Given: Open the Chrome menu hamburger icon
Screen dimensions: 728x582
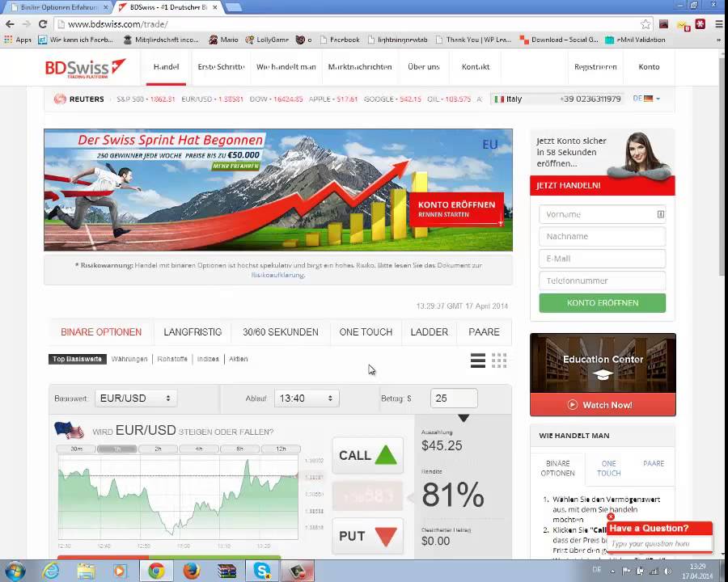Looking at the screenshot, I should point(719,24).
